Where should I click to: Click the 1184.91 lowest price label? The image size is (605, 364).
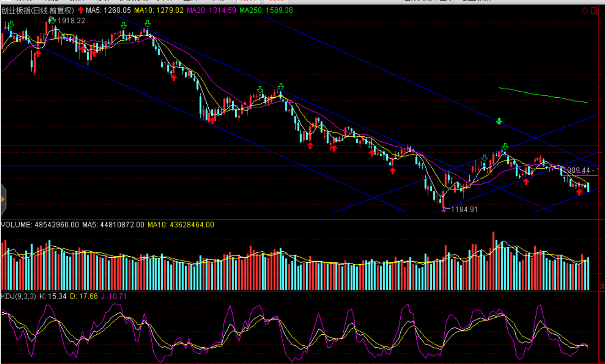click(464, 209)
